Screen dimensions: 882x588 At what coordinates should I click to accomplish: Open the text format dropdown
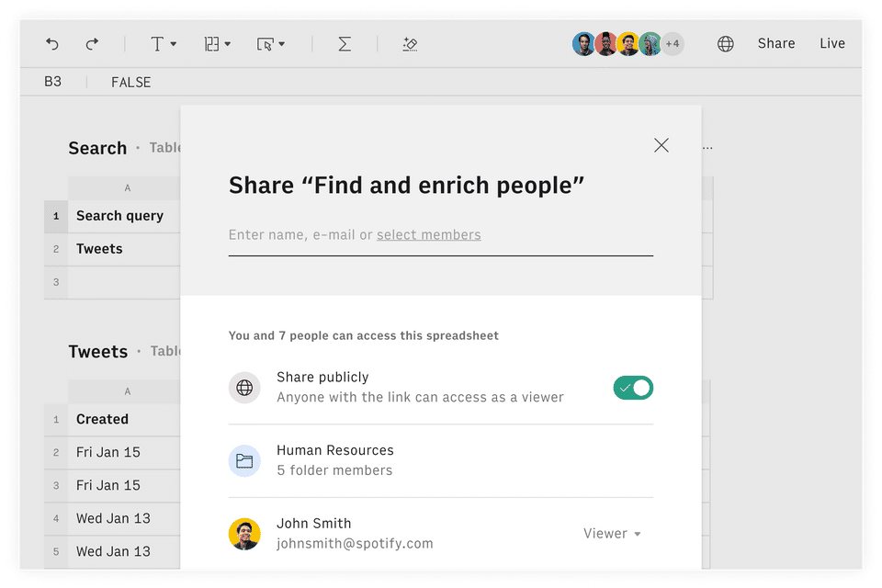(x=163, y=43)
